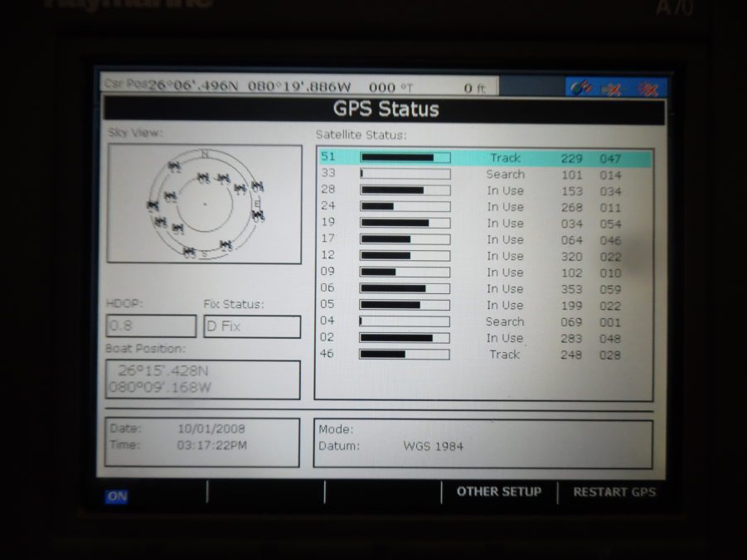Click the 000 °T bearing readout
The height and width of the screenshot is (560, 747).
click(x=390, y=88)
